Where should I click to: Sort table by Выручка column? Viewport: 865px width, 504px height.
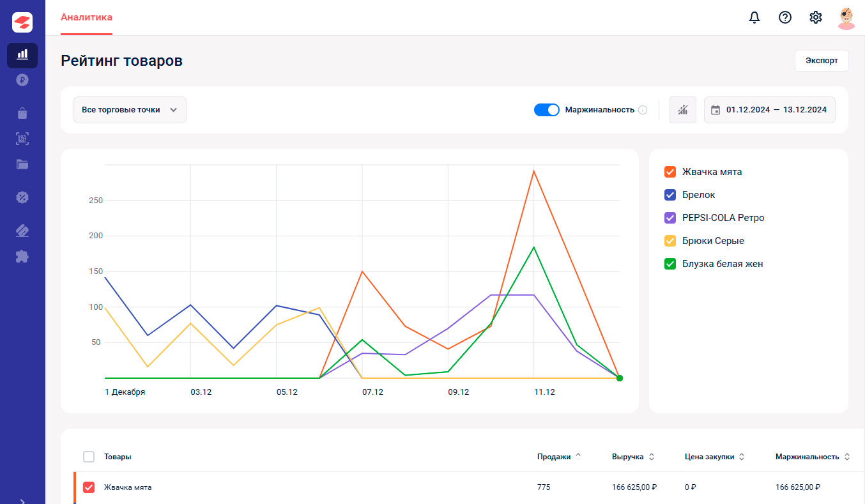pos(633,457)
